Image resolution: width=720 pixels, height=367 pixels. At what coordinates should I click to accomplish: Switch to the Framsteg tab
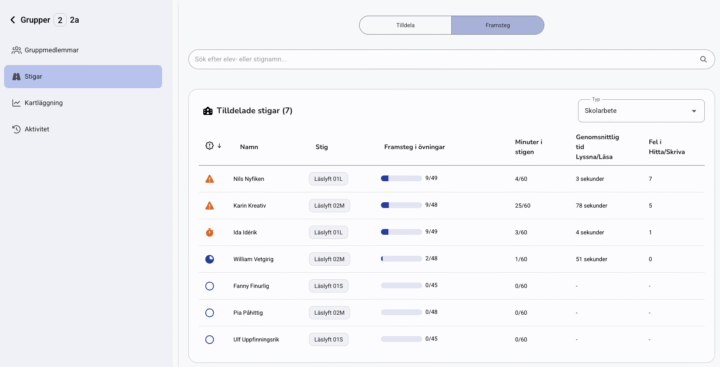pos(498,25)
